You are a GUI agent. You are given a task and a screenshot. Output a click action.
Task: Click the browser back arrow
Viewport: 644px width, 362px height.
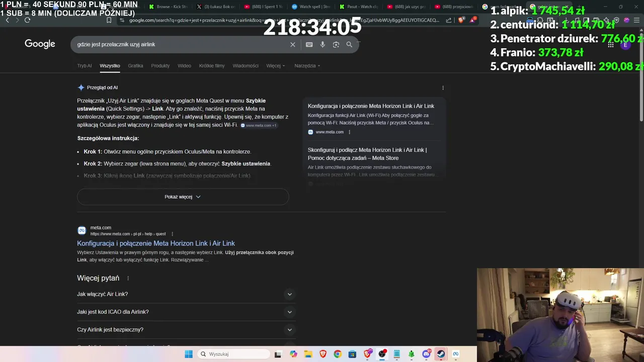click(7, 20)
